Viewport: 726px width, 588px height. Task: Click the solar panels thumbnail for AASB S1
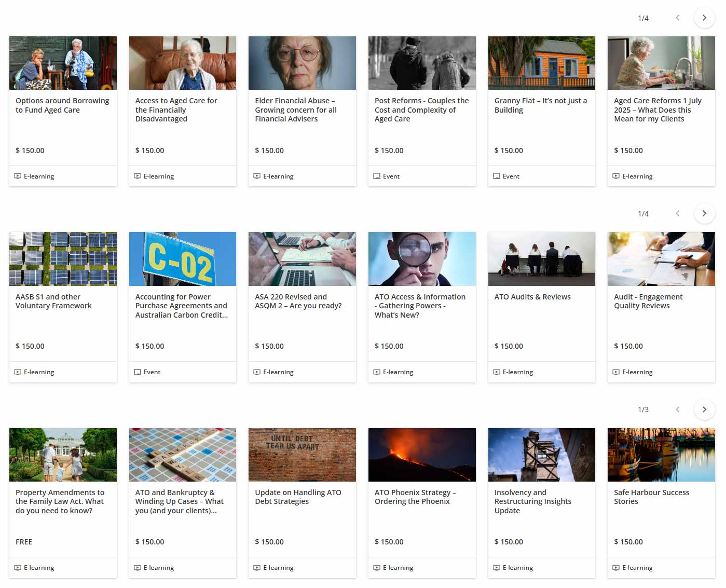coord(63,258)
